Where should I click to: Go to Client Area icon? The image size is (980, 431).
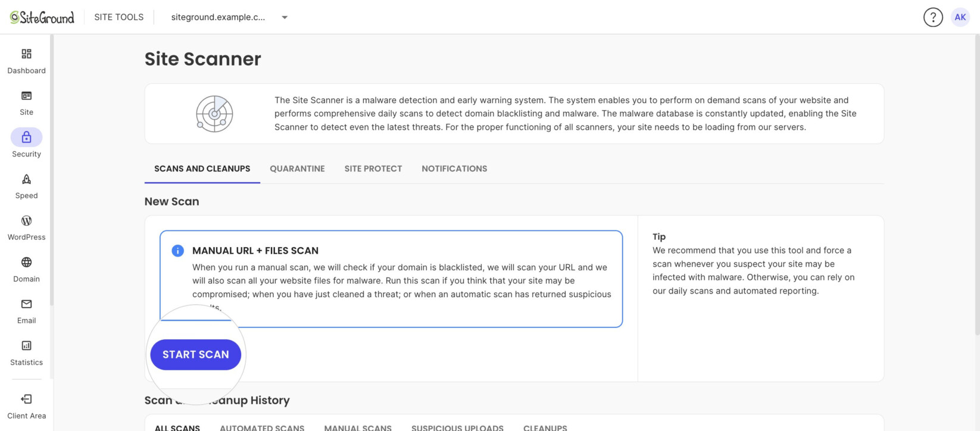pyautogui.click(x=26, y=399)
